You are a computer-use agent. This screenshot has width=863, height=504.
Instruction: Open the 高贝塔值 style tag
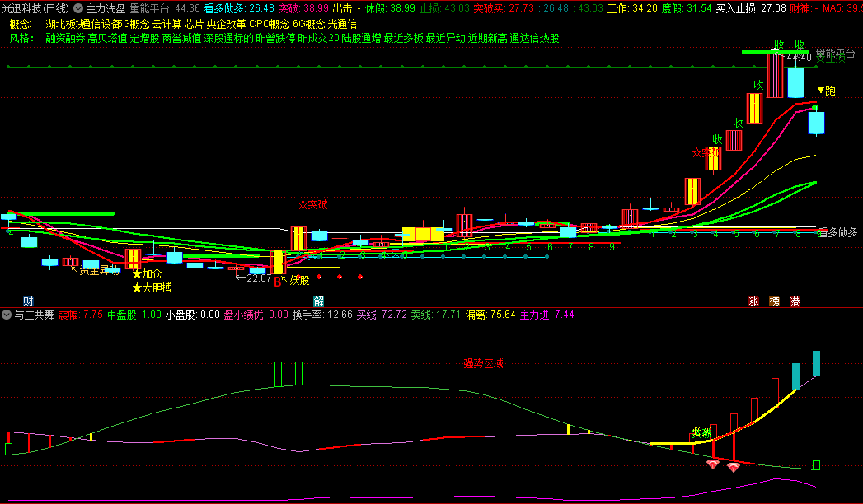pyautogui.click(x=107, y=38)
